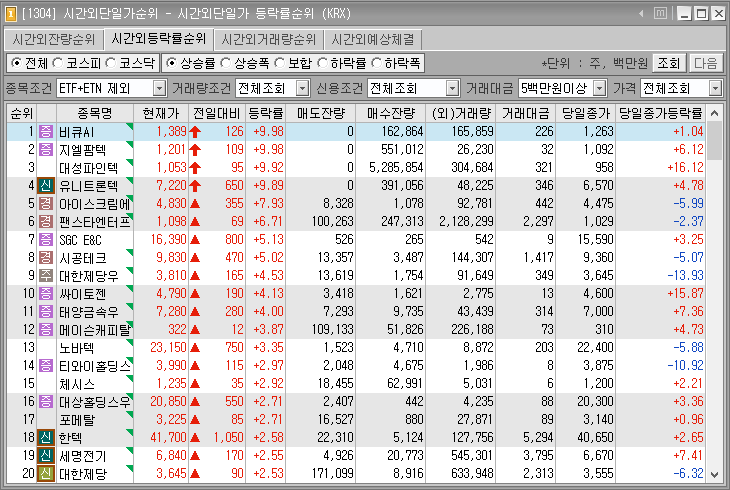
Task: Open the 신용조건 dropdown
Action: point(452,88)
